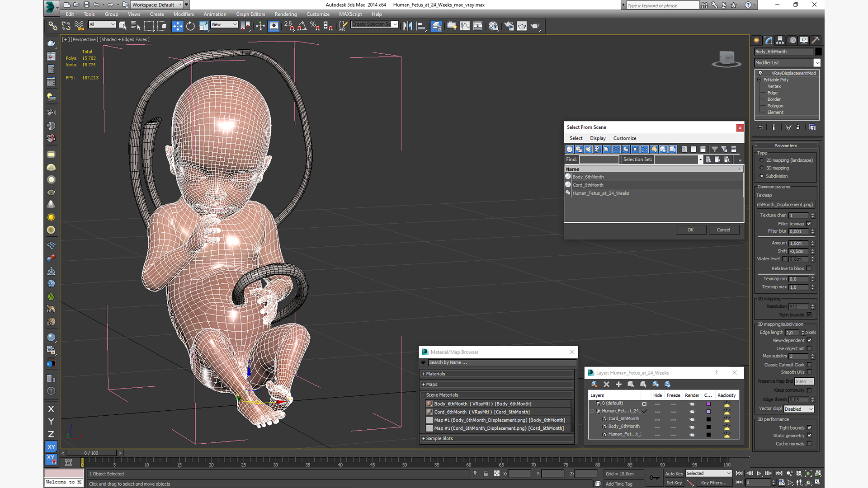The width and height of the screenshot is (868, 488).
Task: Select the Teapot icon in left sidebar
Action: point(51,43)
